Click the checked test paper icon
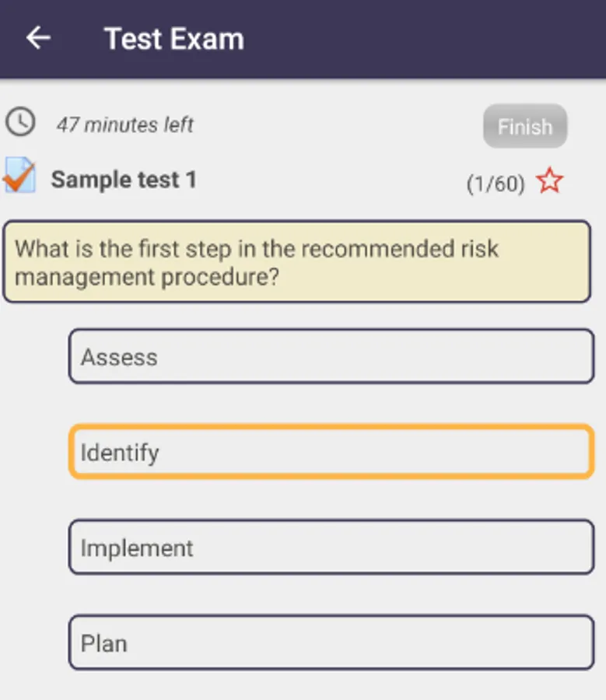This screenshot has width=606, height=700. pos(20,177)
